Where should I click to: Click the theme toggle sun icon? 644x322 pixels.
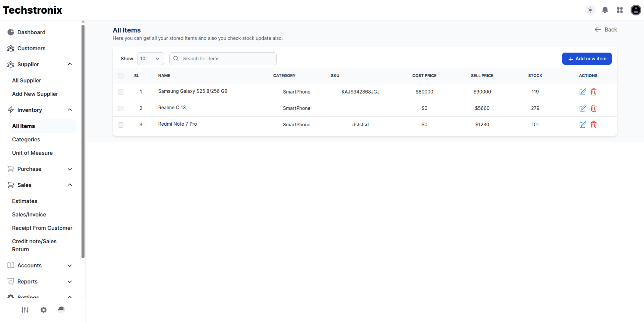point(590,10)
